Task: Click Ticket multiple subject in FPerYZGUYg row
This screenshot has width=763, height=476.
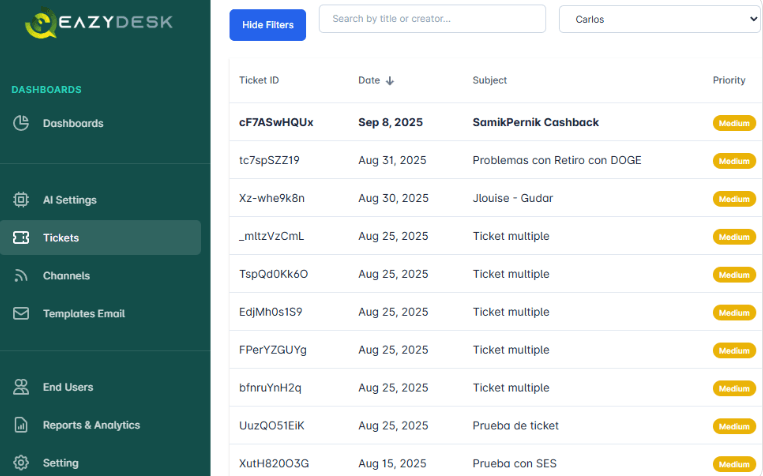Action: 511,350
